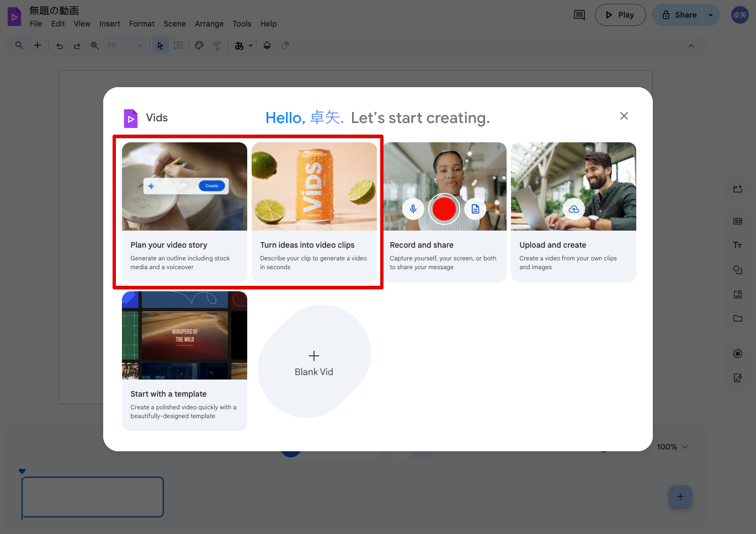
Task: Open the Fit zoom dropdown
Action: pos(125,46)
